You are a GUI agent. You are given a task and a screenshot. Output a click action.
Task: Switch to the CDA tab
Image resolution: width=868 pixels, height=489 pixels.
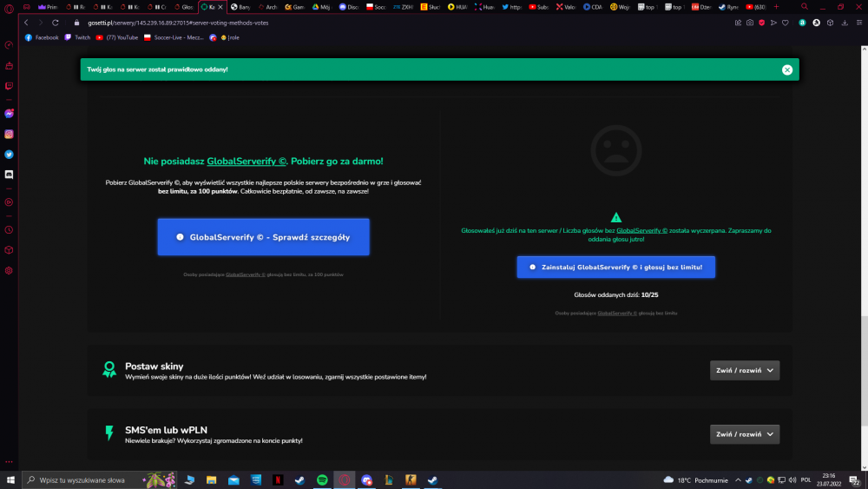pos(593,7)
